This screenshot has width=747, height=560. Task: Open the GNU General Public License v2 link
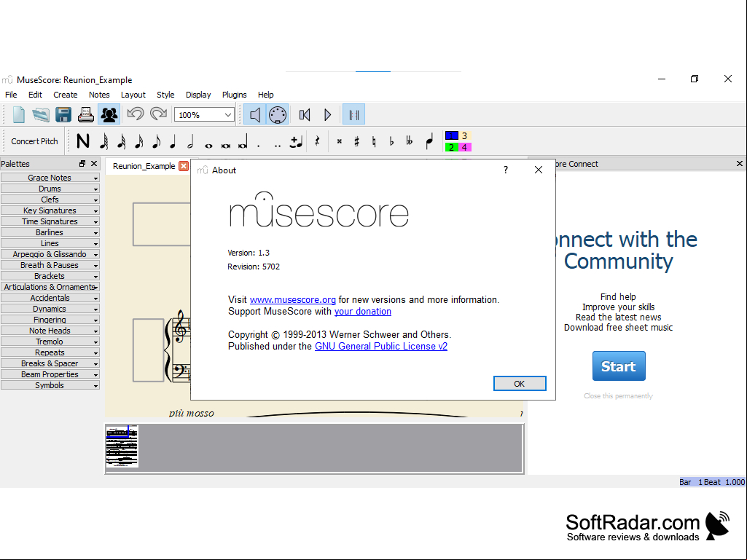(x=381, y=346)
